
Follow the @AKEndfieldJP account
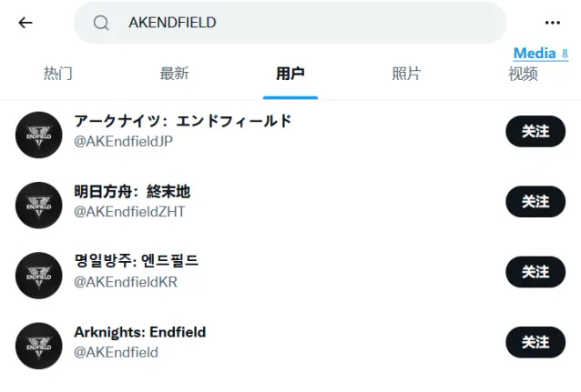click(x=535, y=131)
